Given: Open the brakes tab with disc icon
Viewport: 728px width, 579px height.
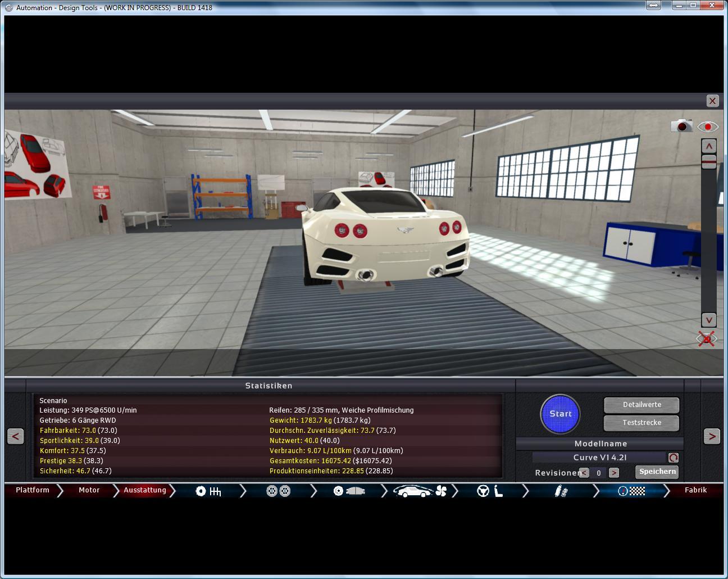Looking at the screenshot, I should (x=349, y=491).
